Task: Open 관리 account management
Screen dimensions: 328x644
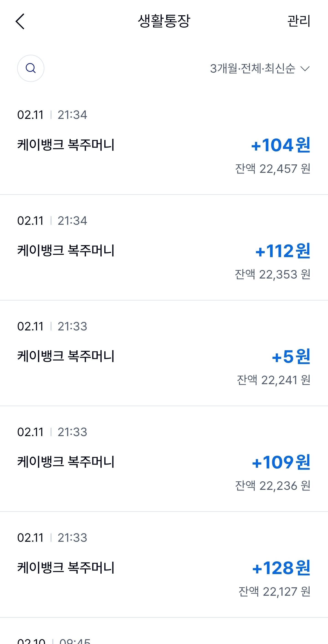Action: [299, 21]
